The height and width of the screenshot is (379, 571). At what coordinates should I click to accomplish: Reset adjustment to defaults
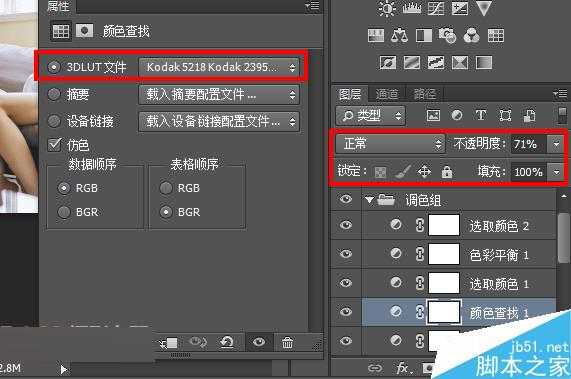coord(227,342)
